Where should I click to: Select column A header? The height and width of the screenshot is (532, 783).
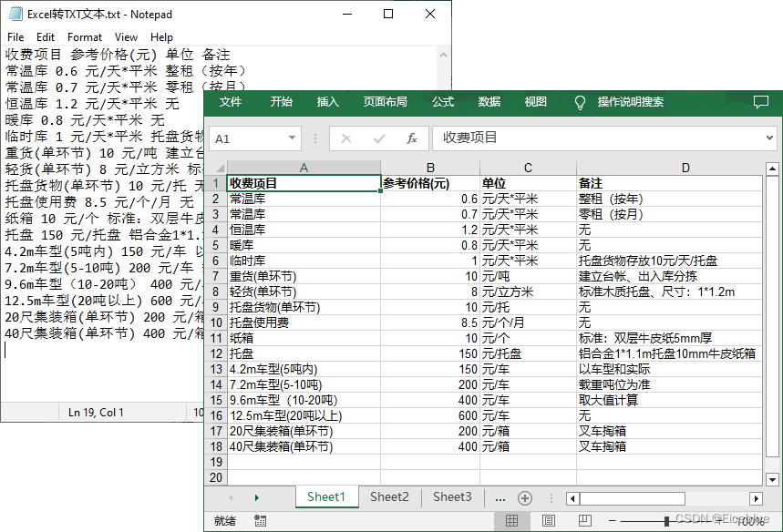(304, 168)
